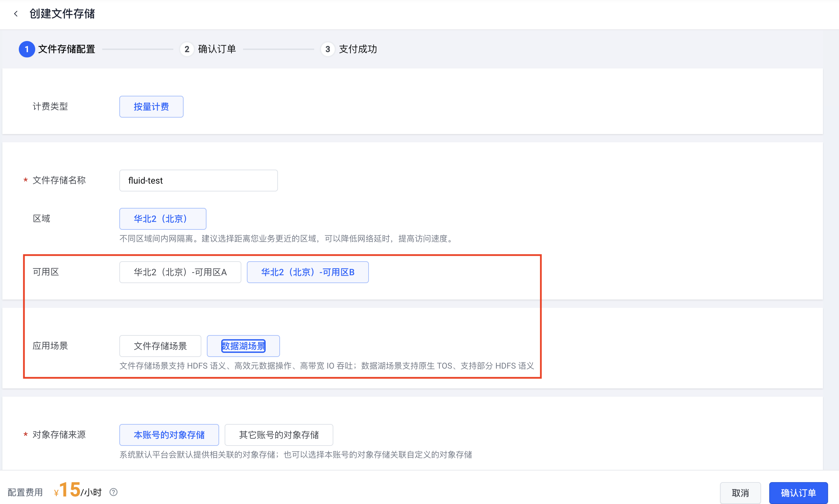Choose availability zone 可用区A
Image resolution: width=839 pixels, height=504 pixels.
[x=180, y=272]
